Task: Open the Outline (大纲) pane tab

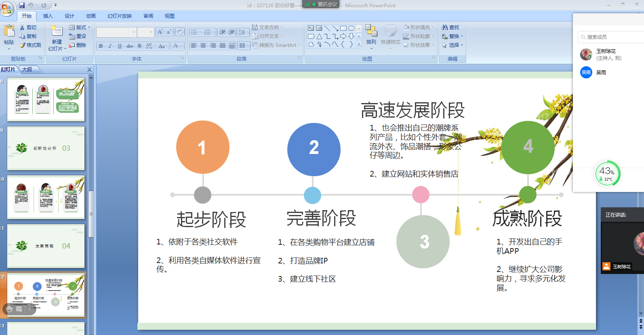Action: 27,70
